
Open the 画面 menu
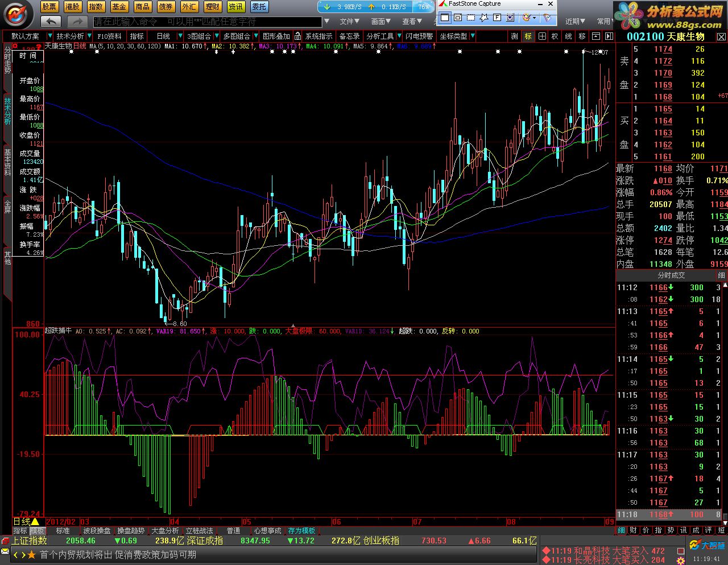(x=381, y=21)
